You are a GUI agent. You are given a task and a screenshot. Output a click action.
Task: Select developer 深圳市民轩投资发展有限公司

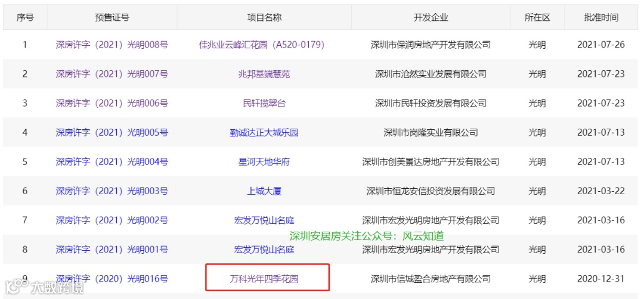(431, 104)
